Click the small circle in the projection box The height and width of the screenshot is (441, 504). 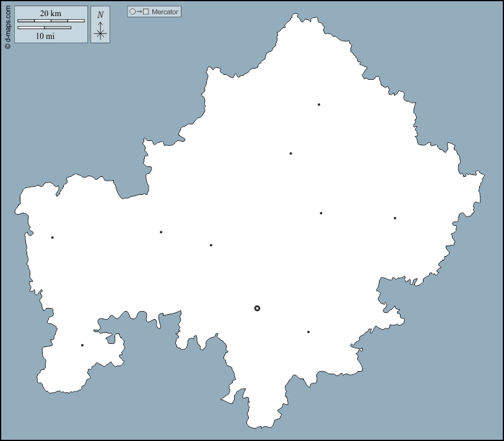132,12
